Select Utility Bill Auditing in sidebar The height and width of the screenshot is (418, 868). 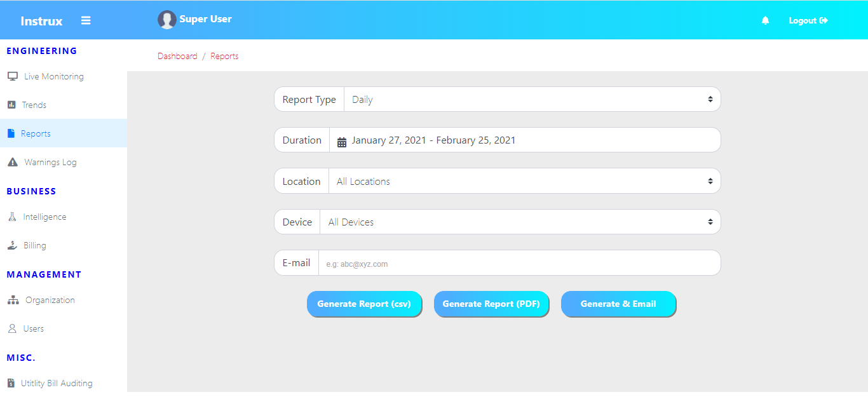pyautogui.click(x=56, y=383)
